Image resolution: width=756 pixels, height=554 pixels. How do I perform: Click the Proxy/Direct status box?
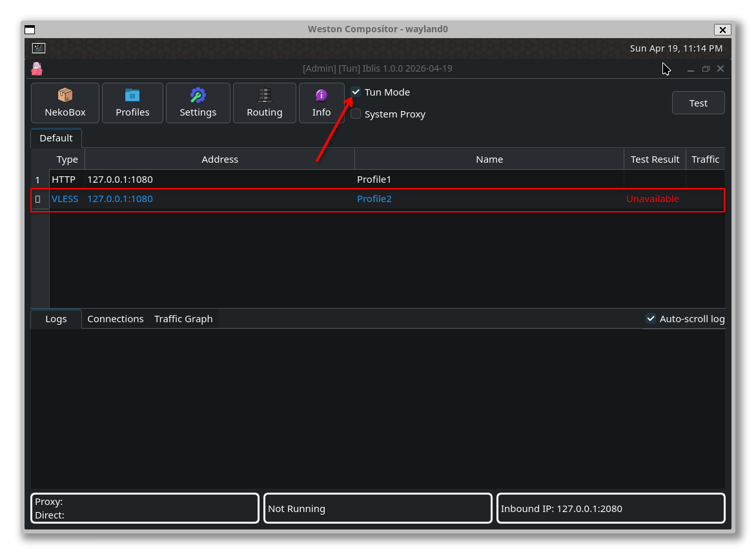tap(145, 508)
